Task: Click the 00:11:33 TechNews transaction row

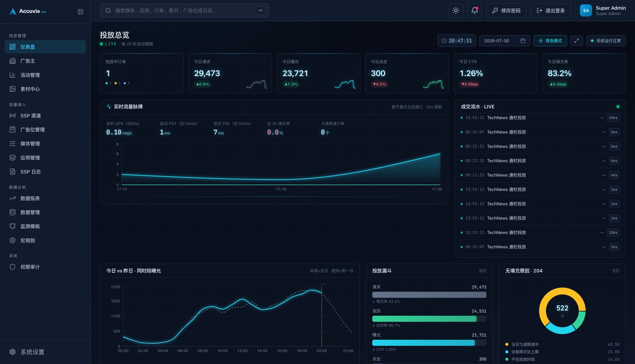Action: pos(540,175)
